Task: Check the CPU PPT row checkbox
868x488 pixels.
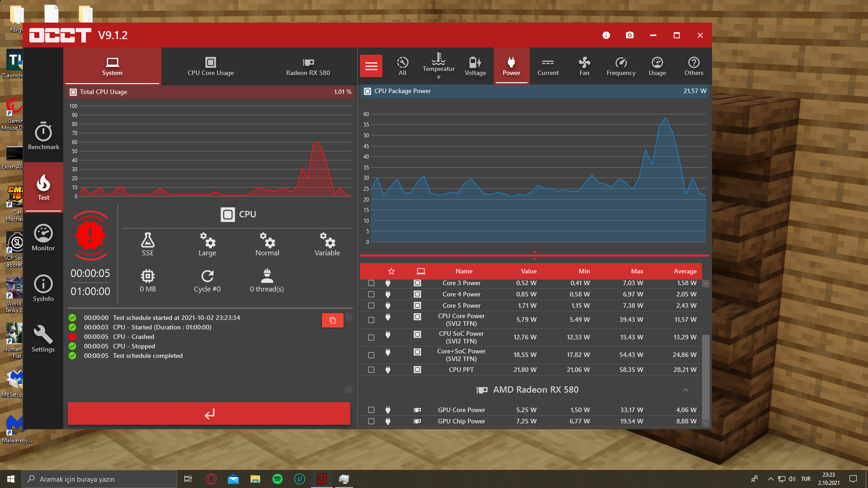Action: point(371,370)
